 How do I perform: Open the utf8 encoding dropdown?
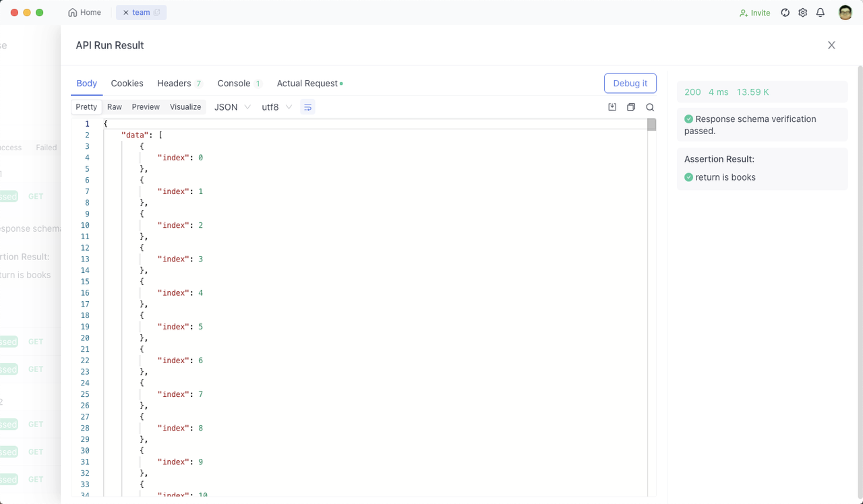click(277, 107)
